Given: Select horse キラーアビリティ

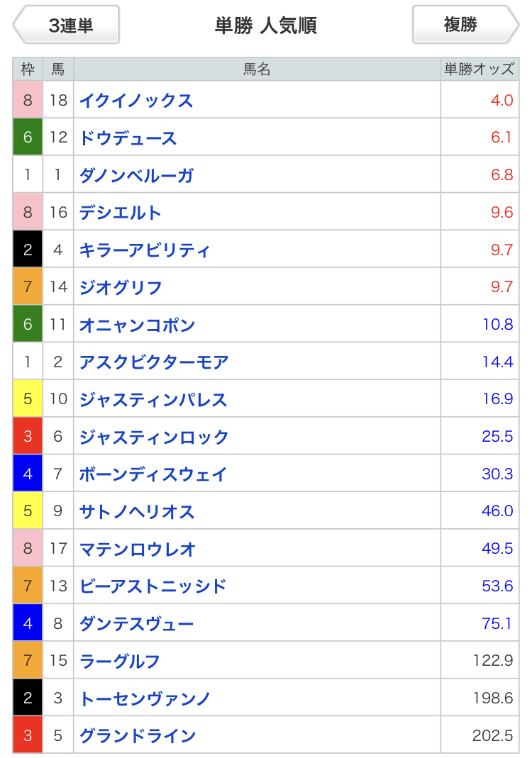Looking at the screenshot, I should click(x=145, y=250).
